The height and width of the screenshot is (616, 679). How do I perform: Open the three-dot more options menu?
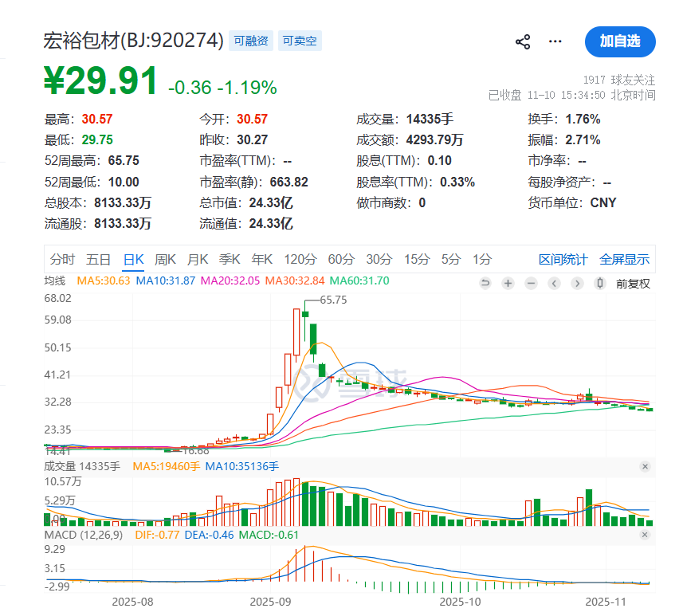click(555, 42)
